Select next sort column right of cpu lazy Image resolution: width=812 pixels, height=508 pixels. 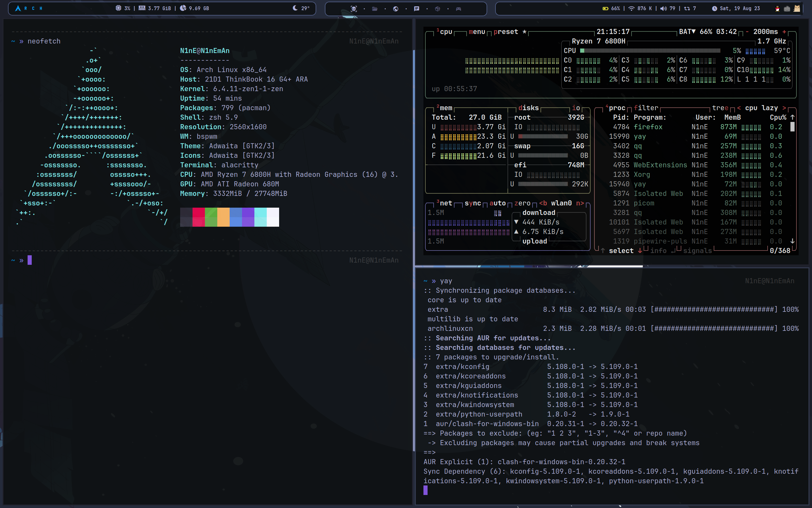tap(784, 108)
